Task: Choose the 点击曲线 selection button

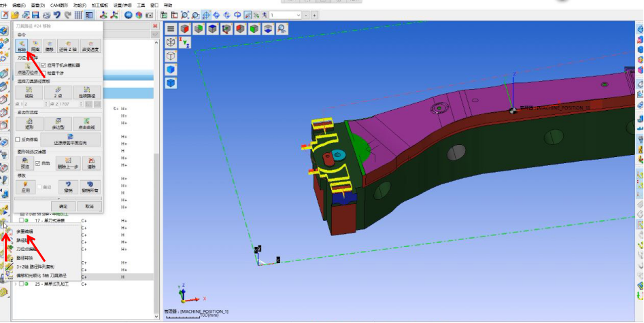Action: click(86, 124)
